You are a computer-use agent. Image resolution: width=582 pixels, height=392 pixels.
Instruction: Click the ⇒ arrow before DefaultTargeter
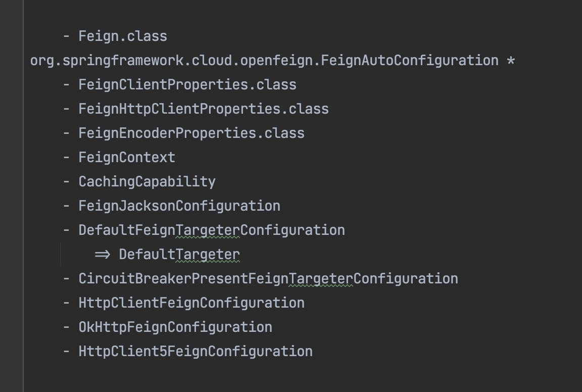pos(102,255)
